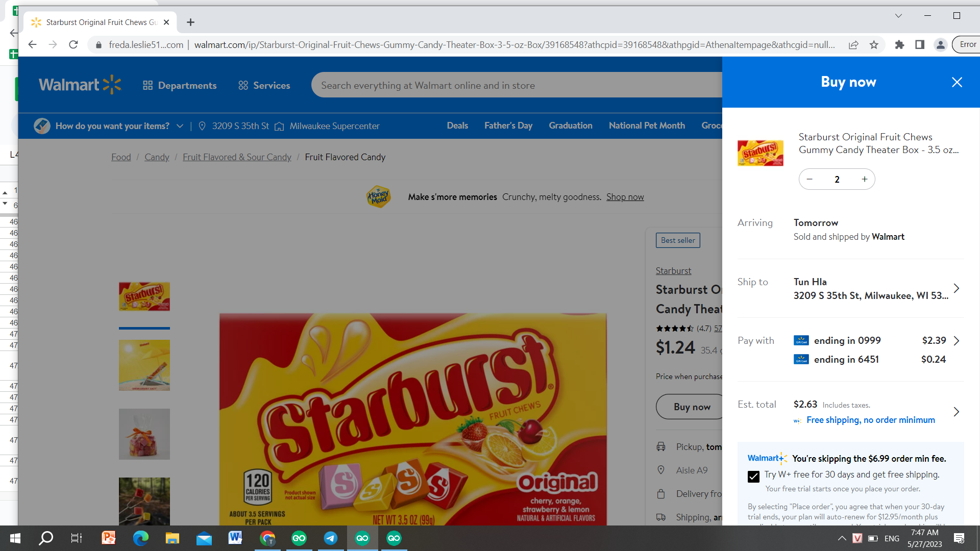Open Word from taskbar
The width and height of the screenshot is (980, 551).
[235, 538]
